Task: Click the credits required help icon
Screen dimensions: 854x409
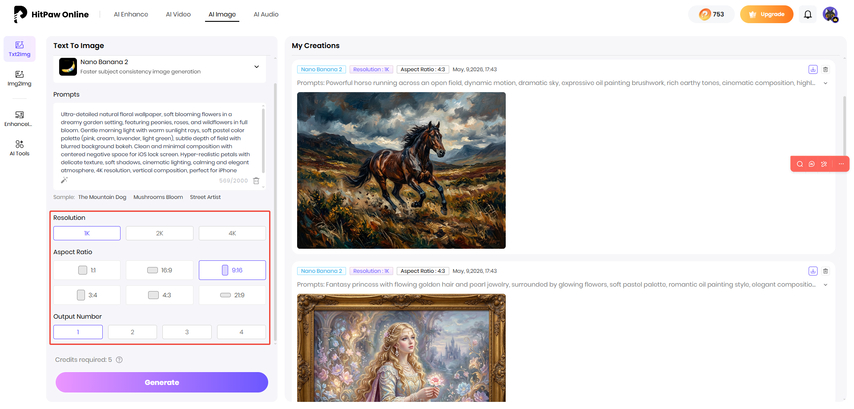Action: click(119, 359)
